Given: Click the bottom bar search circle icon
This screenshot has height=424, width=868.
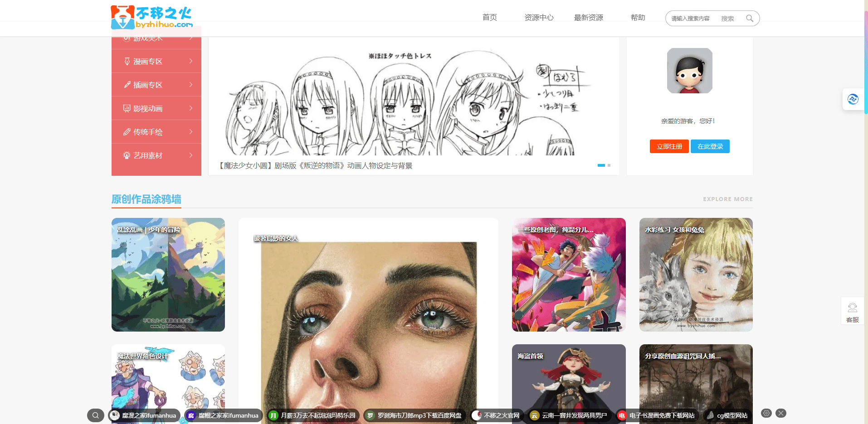Looking at the screenshot, I should point(95,415).
